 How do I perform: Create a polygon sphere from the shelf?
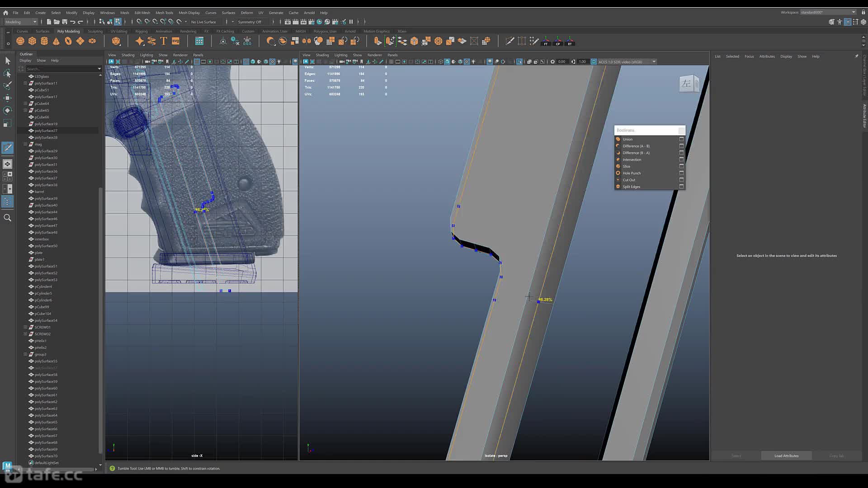(20, 41)
